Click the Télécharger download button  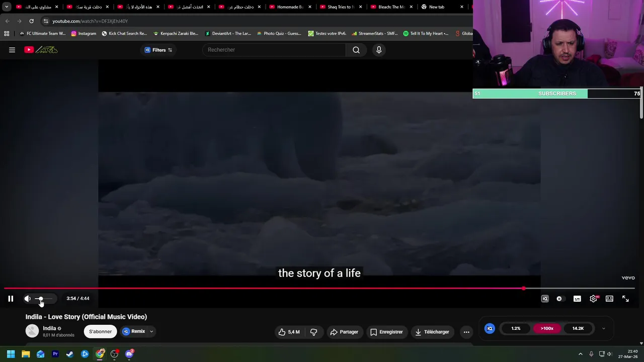click(432, 332)
